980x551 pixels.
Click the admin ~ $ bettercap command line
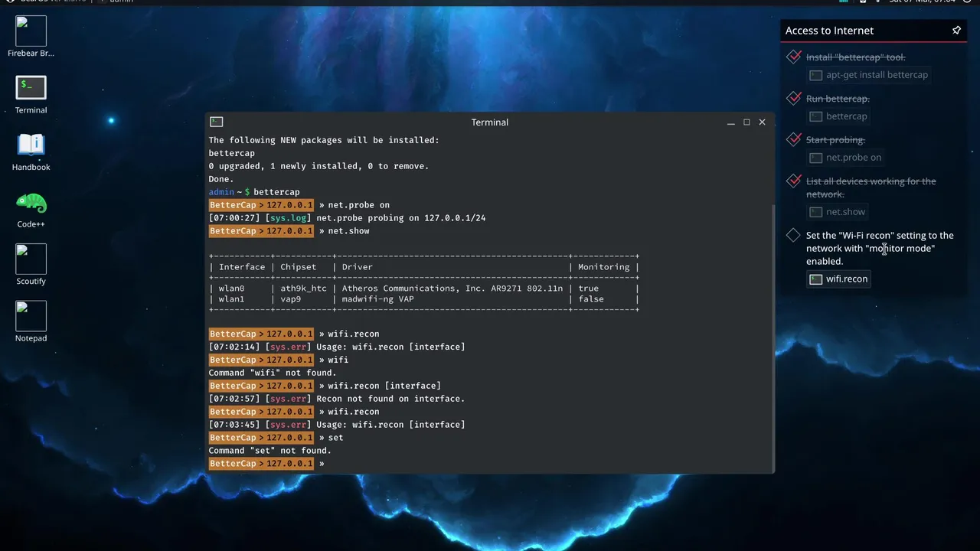click(254, 192)
